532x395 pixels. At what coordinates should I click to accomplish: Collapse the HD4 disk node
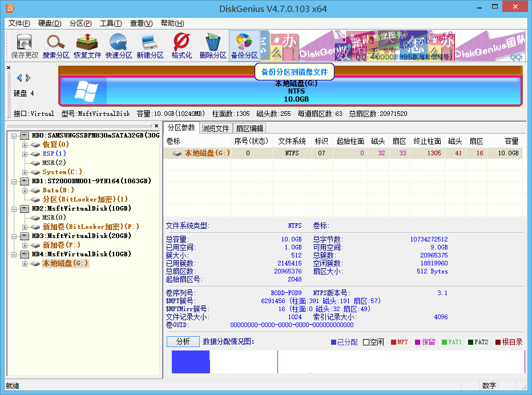14,255
